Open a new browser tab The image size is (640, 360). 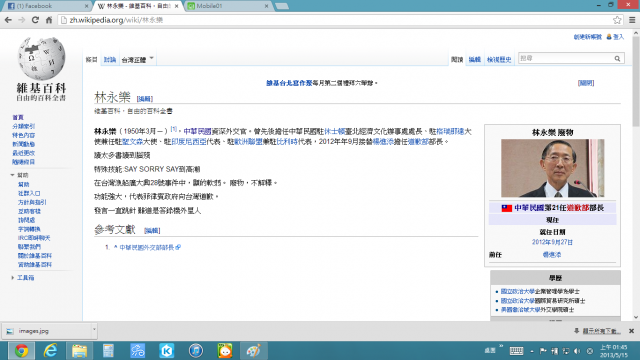coord(282,6)
